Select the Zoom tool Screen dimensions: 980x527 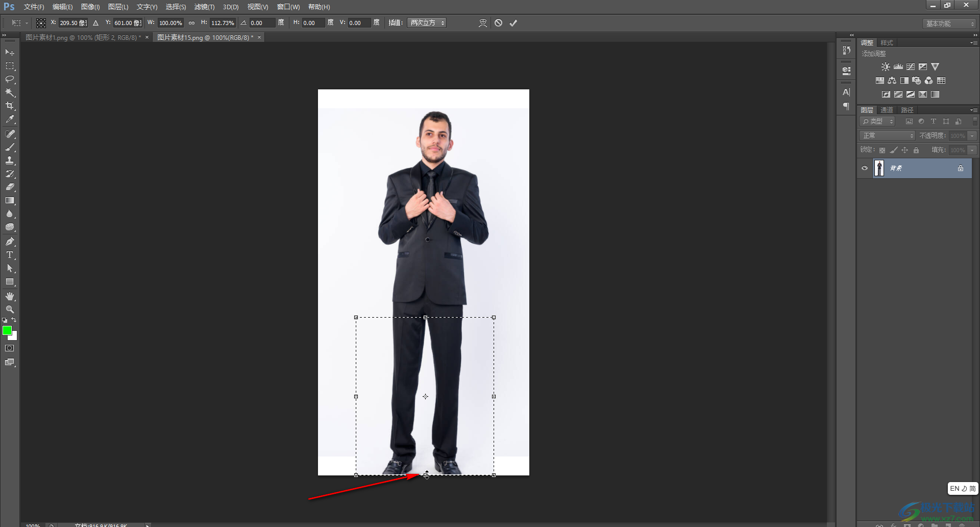coord(10,309)
